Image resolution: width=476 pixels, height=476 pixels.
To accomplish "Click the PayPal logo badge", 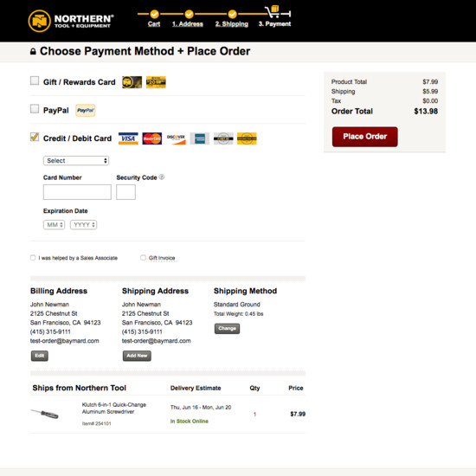I will coord(86,110).
